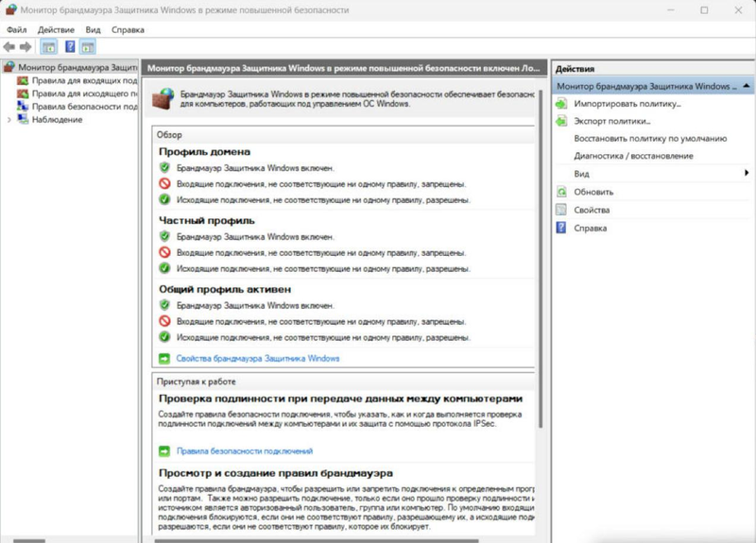Choose Восстановить политику по умолчанию
This screenshot has height=543, width=756.
650,139
